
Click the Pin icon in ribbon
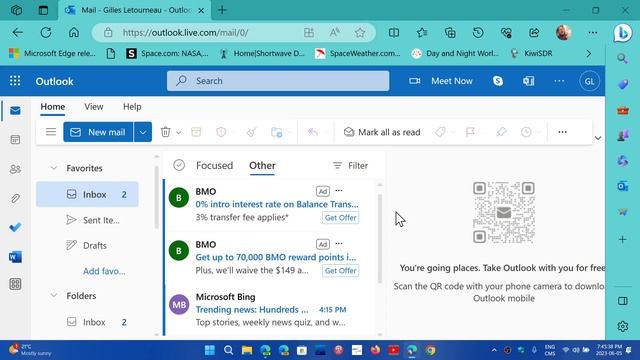(x=501, y=132)
